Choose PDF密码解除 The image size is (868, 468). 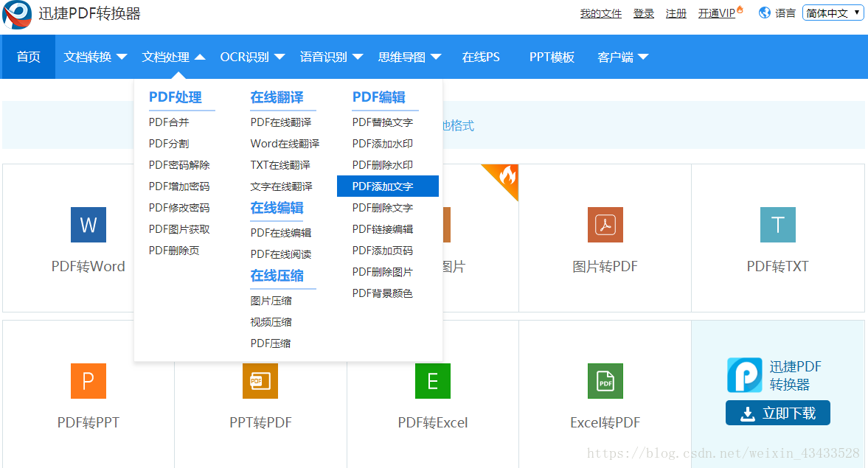pyautogui.click(x=178, y=165)
